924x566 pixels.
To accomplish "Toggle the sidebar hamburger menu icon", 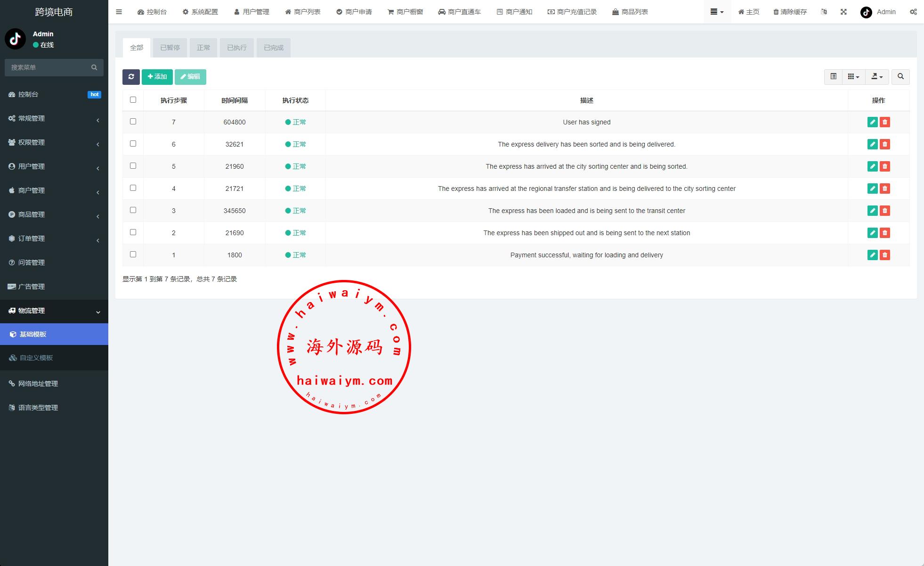I will pyautogui.click(x=119, y=12).
